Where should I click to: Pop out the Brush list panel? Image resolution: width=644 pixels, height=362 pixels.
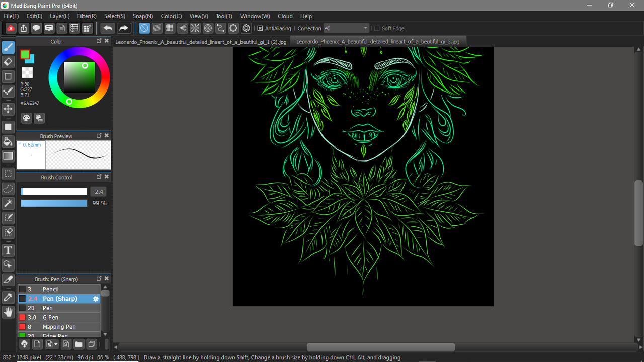tap(99, 278)
